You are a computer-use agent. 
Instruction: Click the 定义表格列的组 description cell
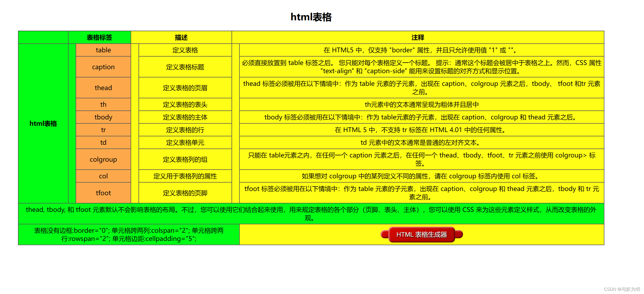pos(185,159)
